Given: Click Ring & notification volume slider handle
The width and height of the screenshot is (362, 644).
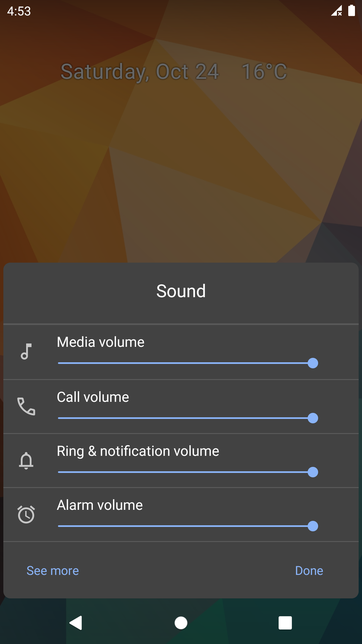Looking at the screenshot, I should [x=313, y=472].
